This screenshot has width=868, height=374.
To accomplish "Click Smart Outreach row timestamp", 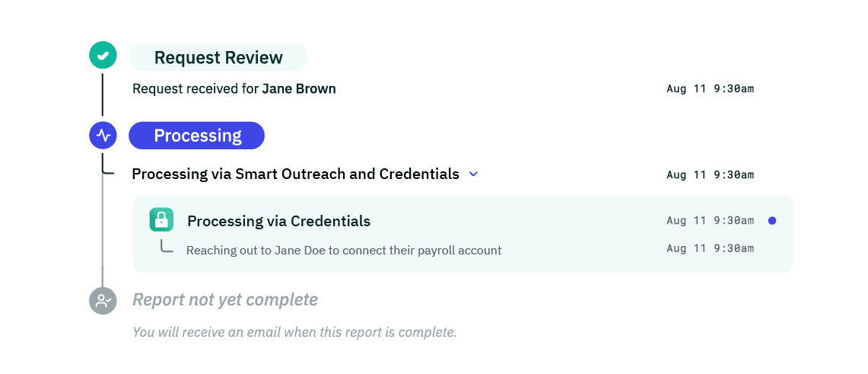I will pos(711,174).
